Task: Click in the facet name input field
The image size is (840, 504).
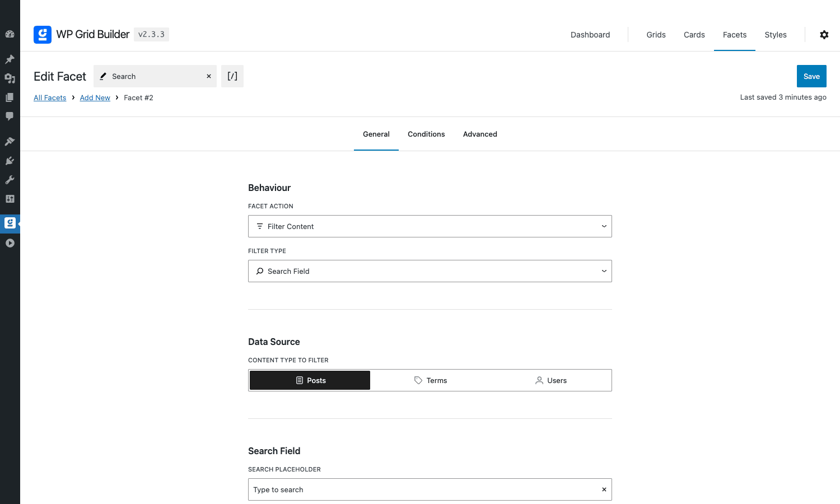Action: (x=155, y=76)
